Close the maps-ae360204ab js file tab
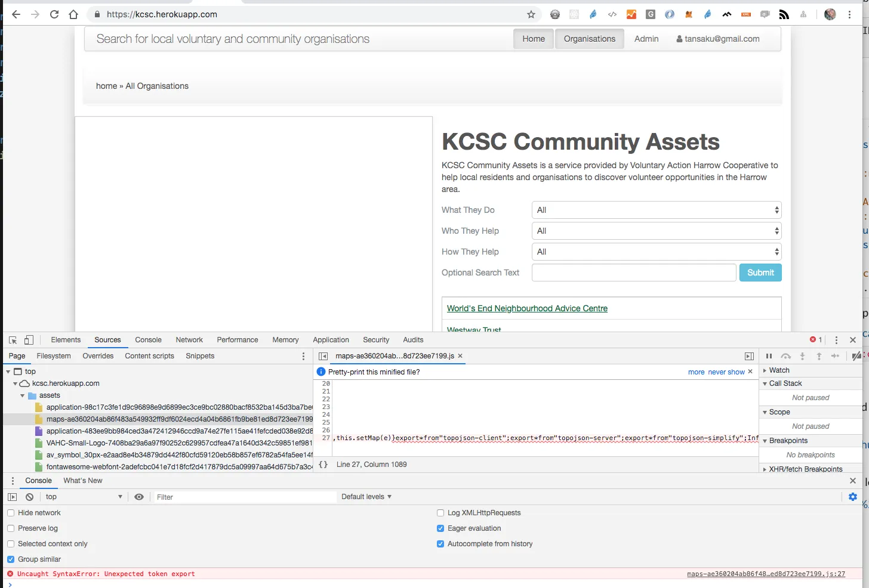Screen dimensions: 869x588 tap(460, 356)
